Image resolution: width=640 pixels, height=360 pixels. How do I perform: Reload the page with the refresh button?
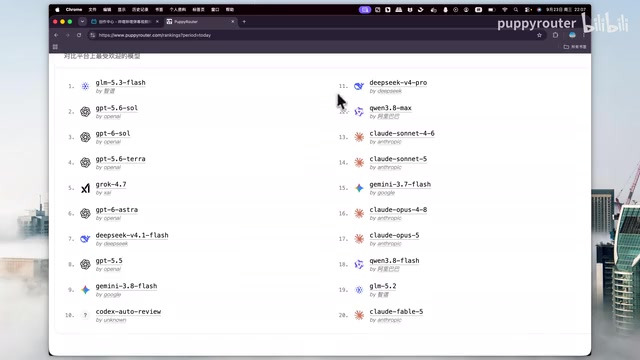point(79,35)
